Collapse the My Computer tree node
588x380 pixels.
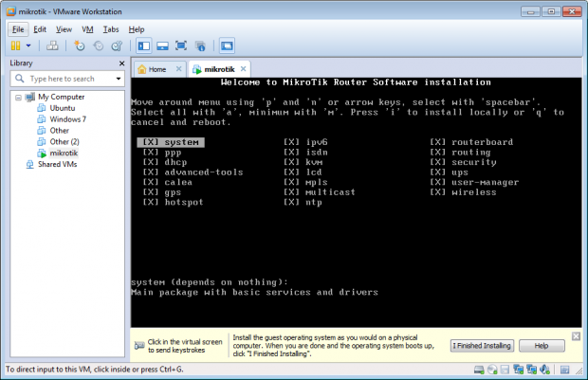pos(18,98)
